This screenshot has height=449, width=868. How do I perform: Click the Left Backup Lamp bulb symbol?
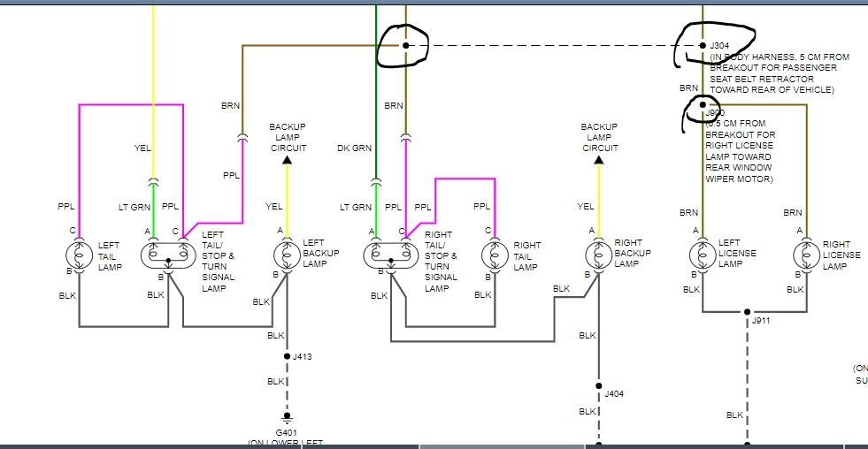(287, 255)
